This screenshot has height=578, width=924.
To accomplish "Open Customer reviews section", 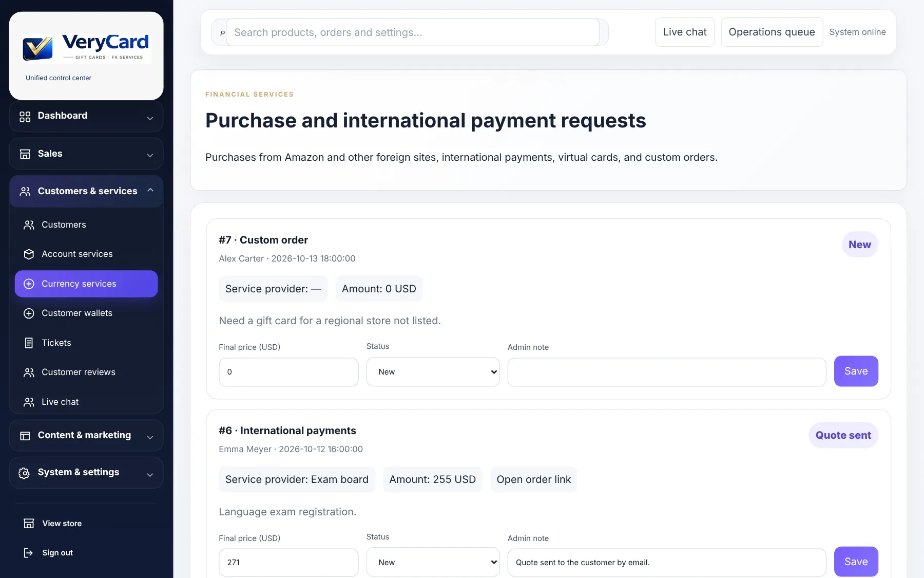I will tap(86, 372).
